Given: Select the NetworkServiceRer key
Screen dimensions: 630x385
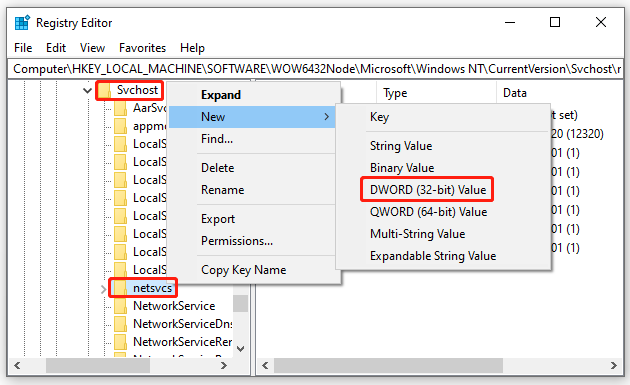Looking at the screenshot, I should click(183, 342).
